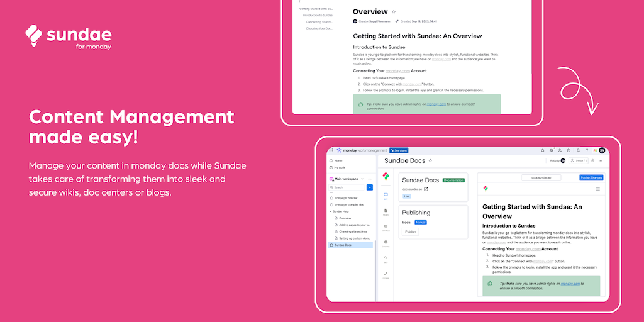Star the Sundae Docs board
Image resolution: width=644 pixels, height=322 pixels.
coord(430,160)
